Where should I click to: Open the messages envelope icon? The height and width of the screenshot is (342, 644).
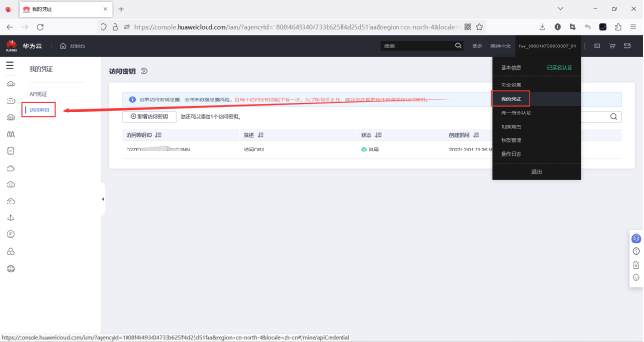(627, 46)
